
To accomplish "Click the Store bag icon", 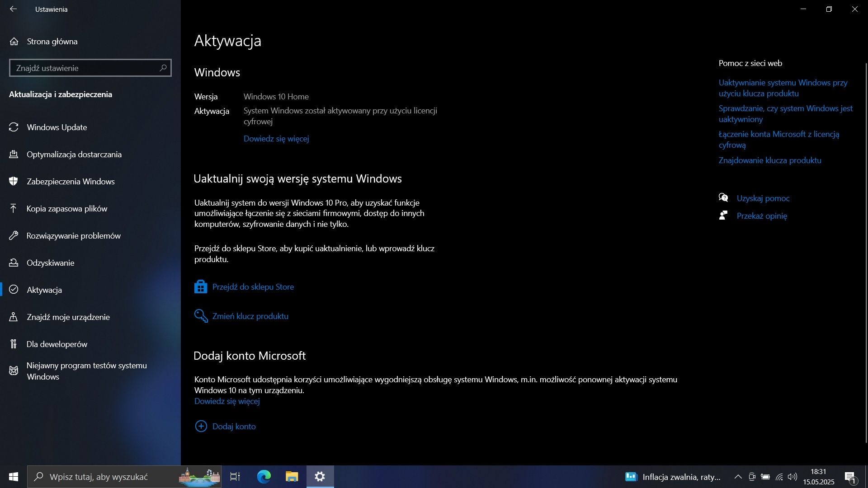I will [201, 287].
